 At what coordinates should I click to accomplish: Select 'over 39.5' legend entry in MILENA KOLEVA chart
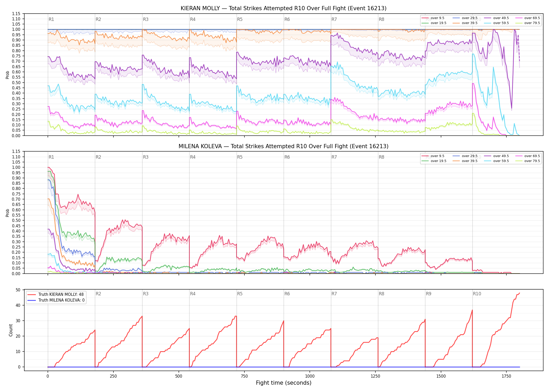click(x=465, y=161)
